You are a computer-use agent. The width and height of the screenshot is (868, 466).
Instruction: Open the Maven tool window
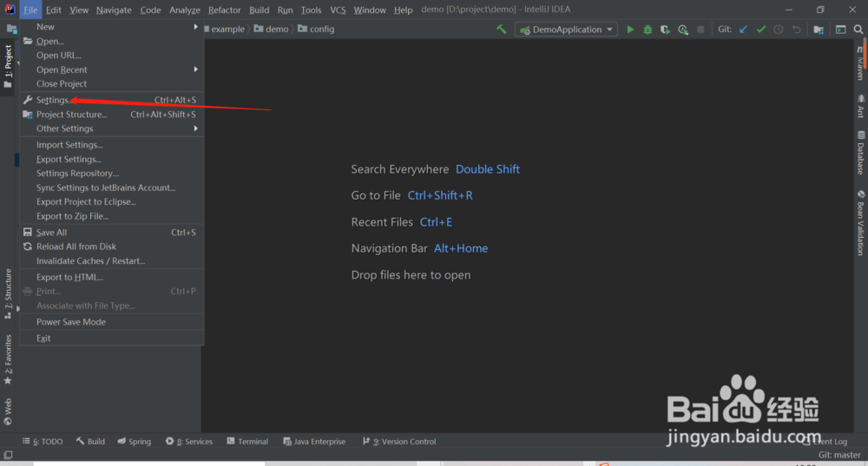860,62
